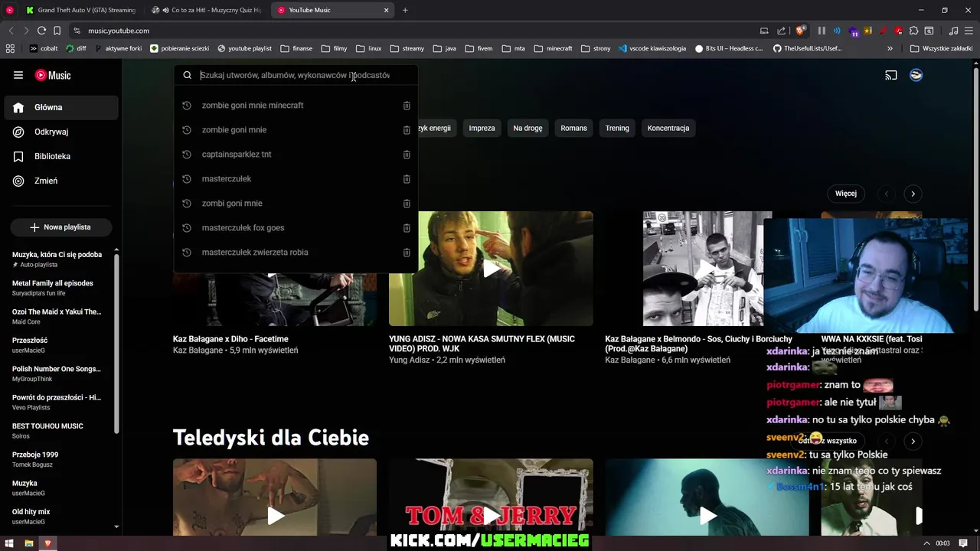Focus the YouTube Music search field
980x551 pixels.
point(295,75)
